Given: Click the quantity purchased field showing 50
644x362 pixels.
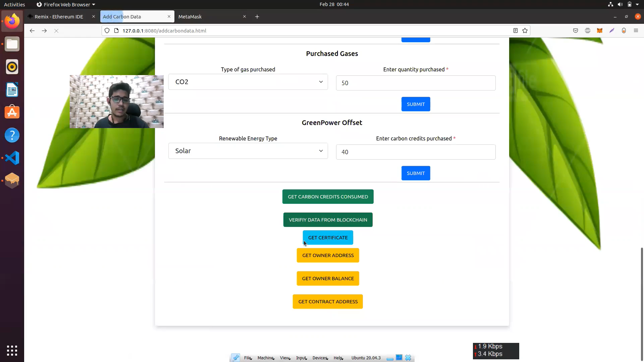Looking at the screenshot, I should point(416,83).
